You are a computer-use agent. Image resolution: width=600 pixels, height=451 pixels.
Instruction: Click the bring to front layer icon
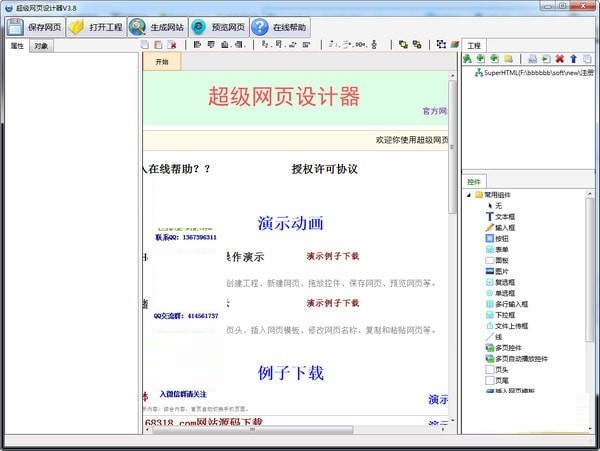403,45
